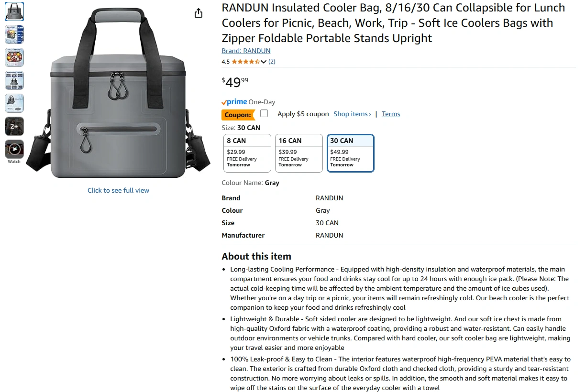Expand the ratings dropdown arrow

[x=264, y=62]
